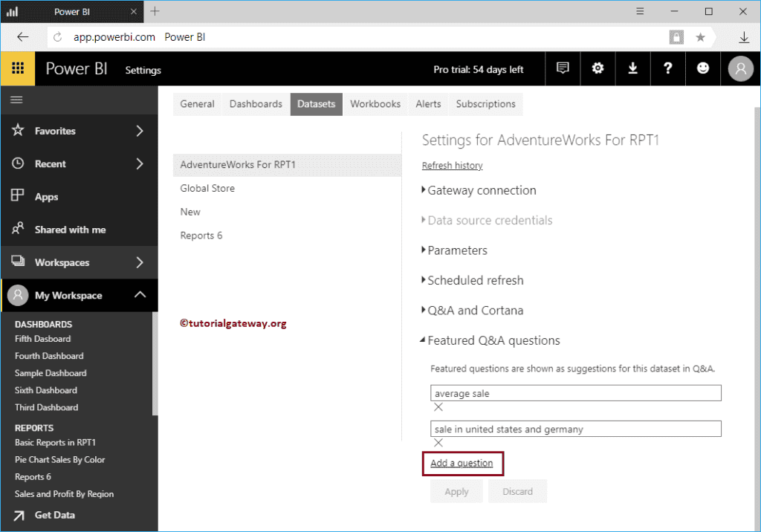
Task: Switch to the Workbooks tab
Action: [x=375, y=104]
